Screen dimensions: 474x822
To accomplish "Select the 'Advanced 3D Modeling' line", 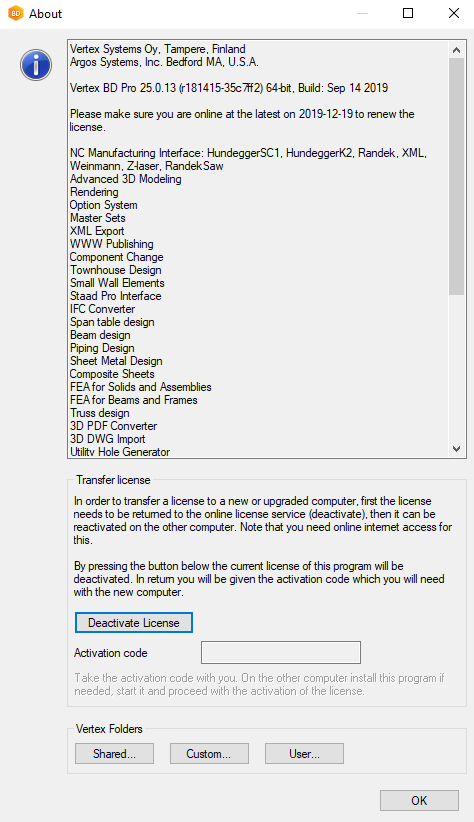I will coord(126,179).
